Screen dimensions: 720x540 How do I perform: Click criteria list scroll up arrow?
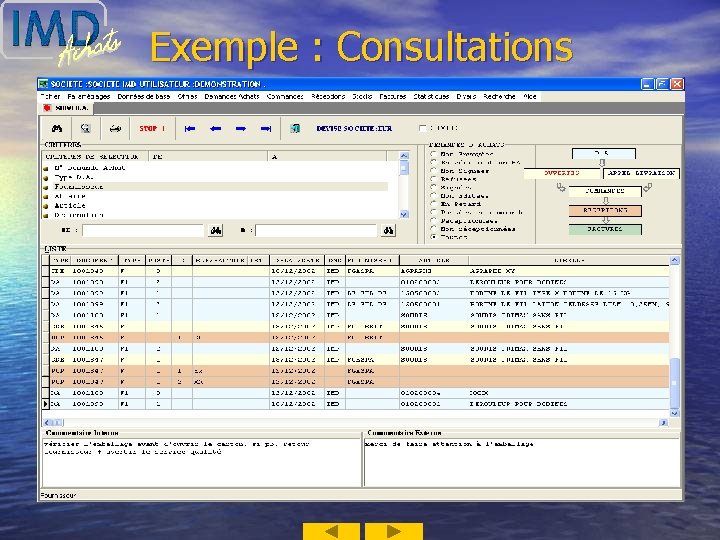point(404,156)
